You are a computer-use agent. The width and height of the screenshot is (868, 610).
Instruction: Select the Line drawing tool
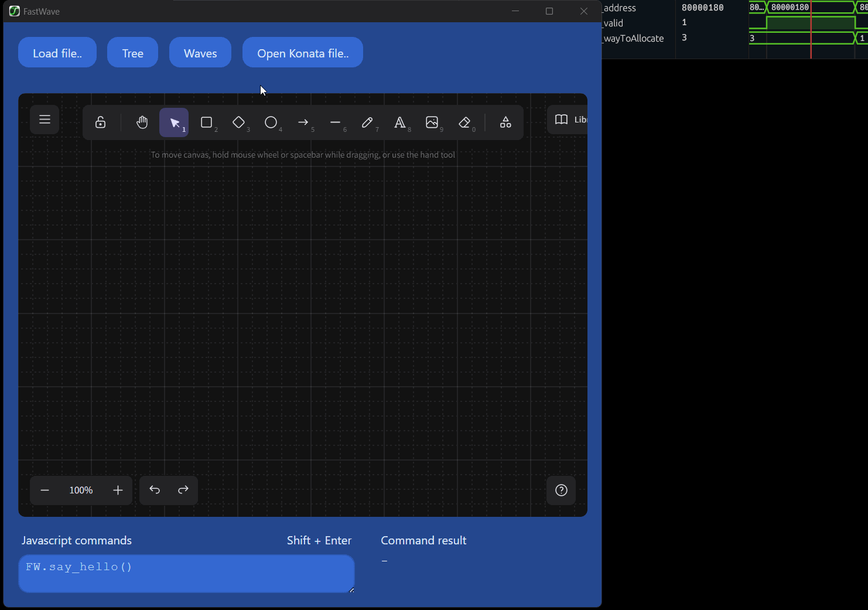coord(335,122)
